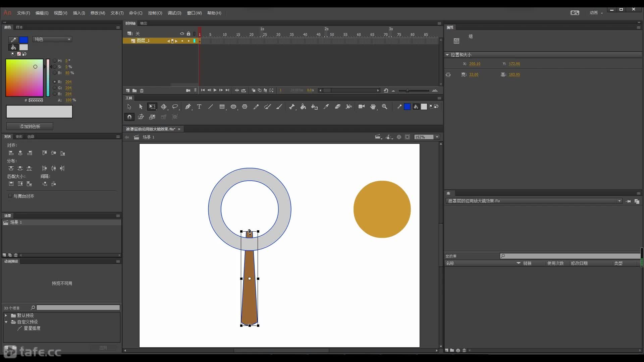Toggle lock all layers icon

click(x=189, y=34)
